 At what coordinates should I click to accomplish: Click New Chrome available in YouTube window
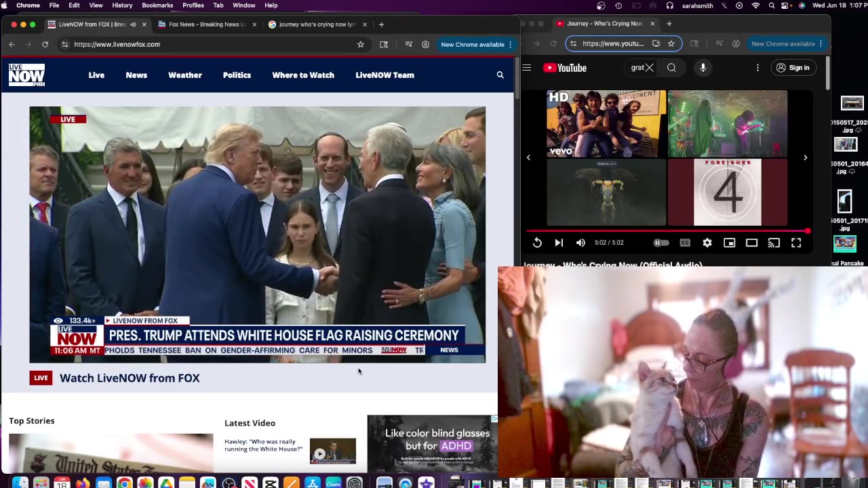pos(783,43)
